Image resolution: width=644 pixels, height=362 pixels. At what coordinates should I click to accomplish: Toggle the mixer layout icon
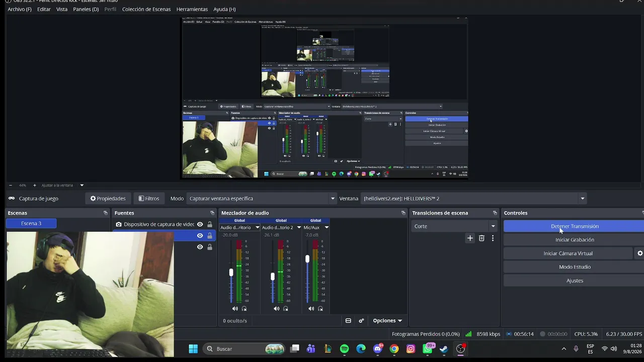coord(348,321)
